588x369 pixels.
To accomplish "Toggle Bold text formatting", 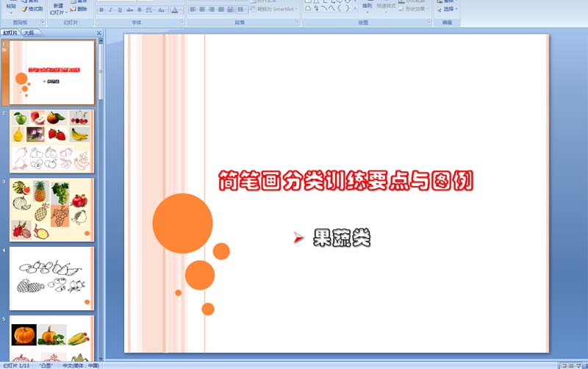I will click(x=101, y=10).
